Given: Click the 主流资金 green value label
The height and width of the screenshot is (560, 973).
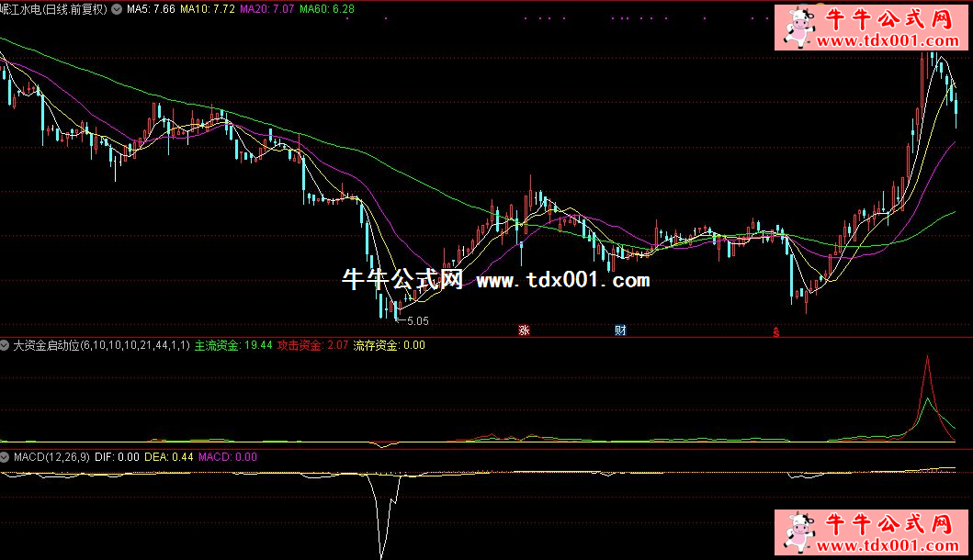Looking at the screenshot, I should click(x=233, y=346).
